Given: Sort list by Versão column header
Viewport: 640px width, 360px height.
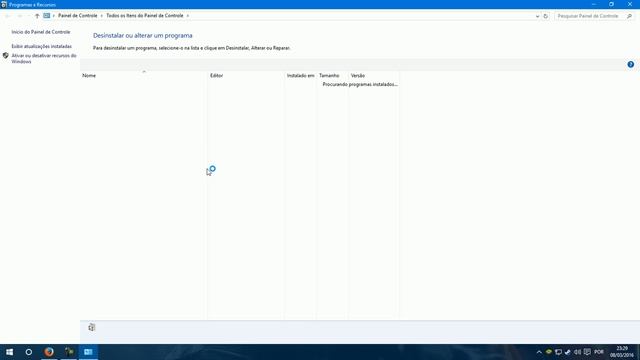Looking at the screenshot, I should [374, 76].
